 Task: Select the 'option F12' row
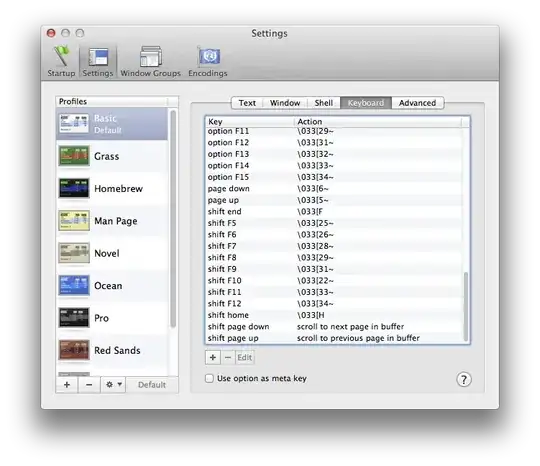tap(334, 143)
